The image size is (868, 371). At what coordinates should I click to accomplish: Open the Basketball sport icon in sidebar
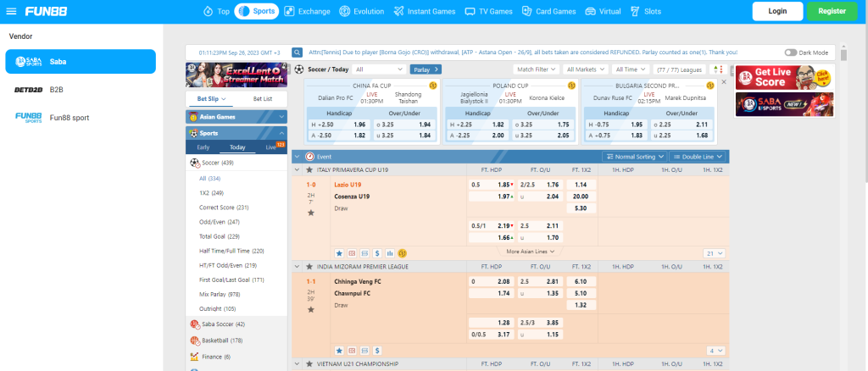pos(195,340)
